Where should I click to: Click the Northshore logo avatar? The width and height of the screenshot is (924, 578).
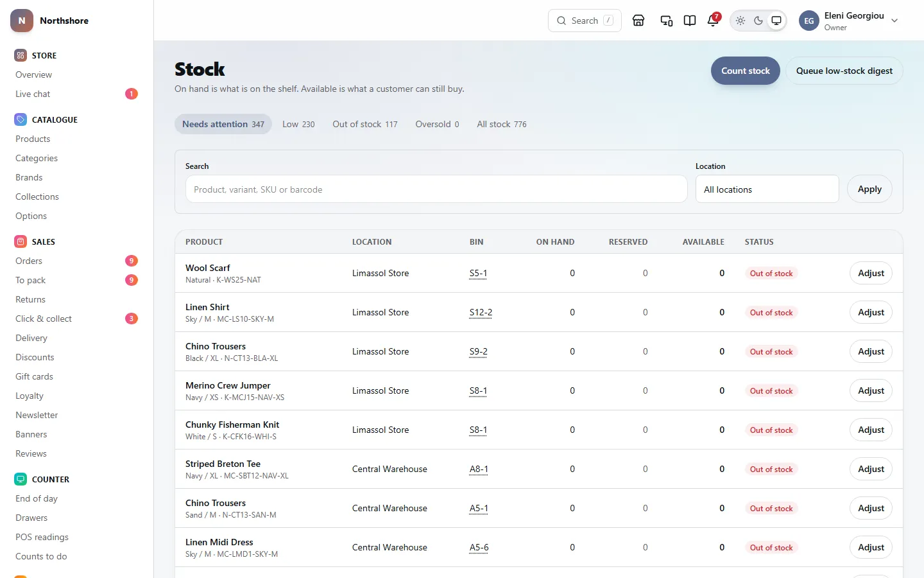[22, 21]
